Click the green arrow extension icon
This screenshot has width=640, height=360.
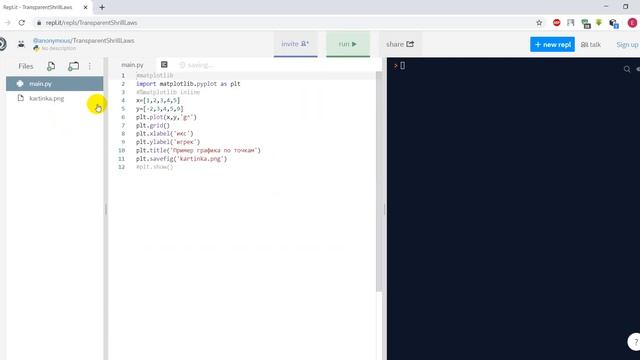tap(599, 22)
